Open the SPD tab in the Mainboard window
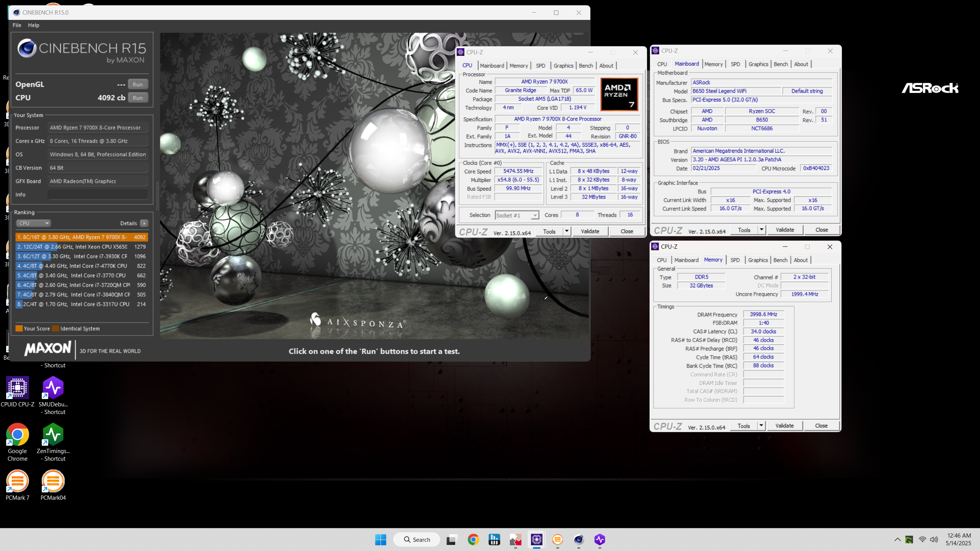Viewport: 980px width, 551px height. click(x=735, y=64)
